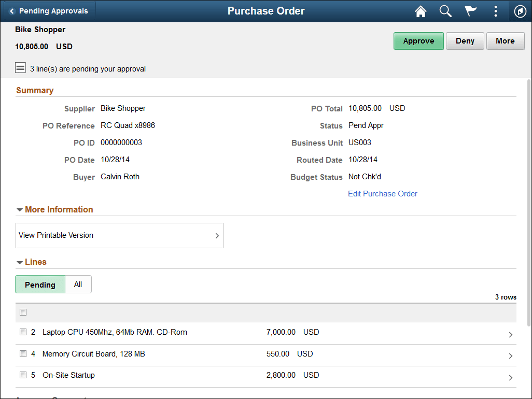Click the line summary icon near pending lines message

coord(20,67)
